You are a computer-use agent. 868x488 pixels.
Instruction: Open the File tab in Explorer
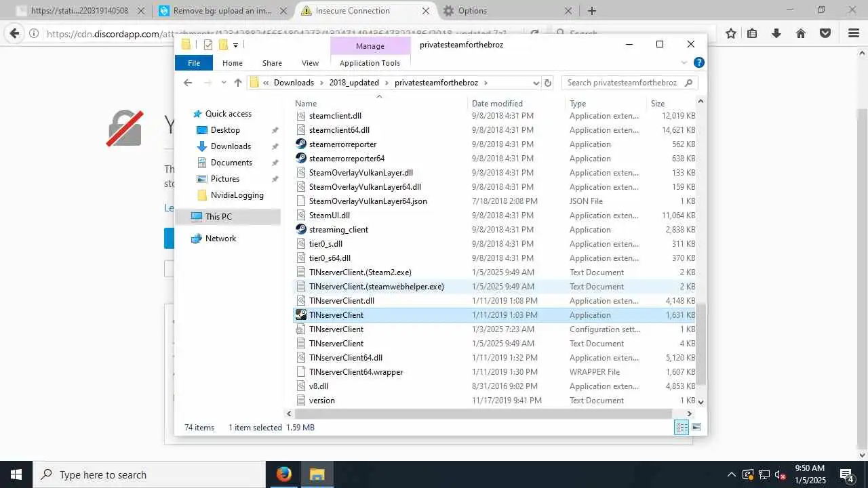coord(194,62)
